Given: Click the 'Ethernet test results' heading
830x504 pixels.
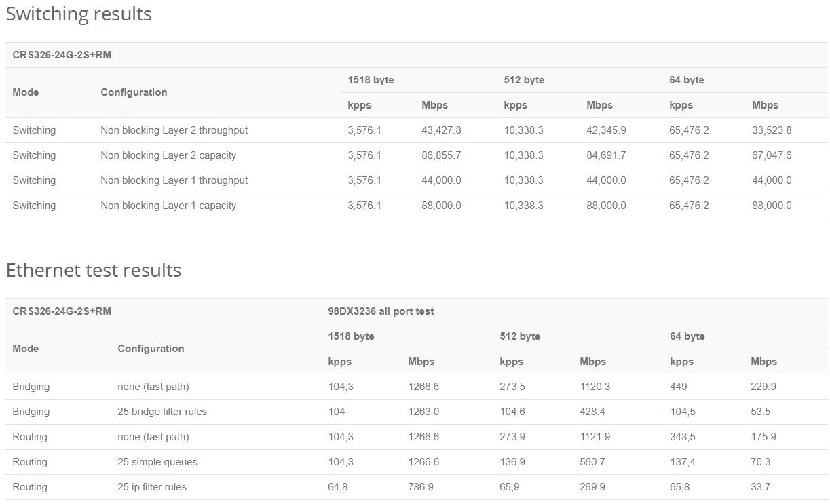Looking at the screenshot, I should 94,270.
